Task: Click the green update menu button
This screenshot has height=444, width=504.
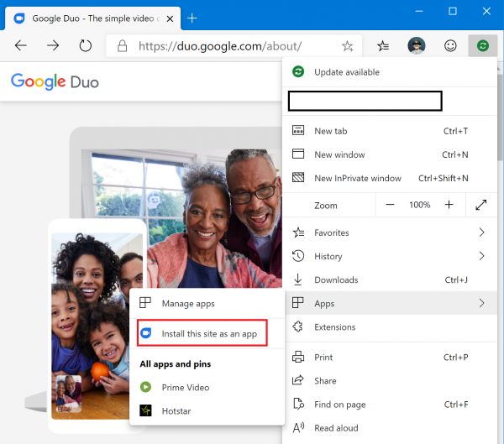Action: pyautogui.click(x=482, y=46)
